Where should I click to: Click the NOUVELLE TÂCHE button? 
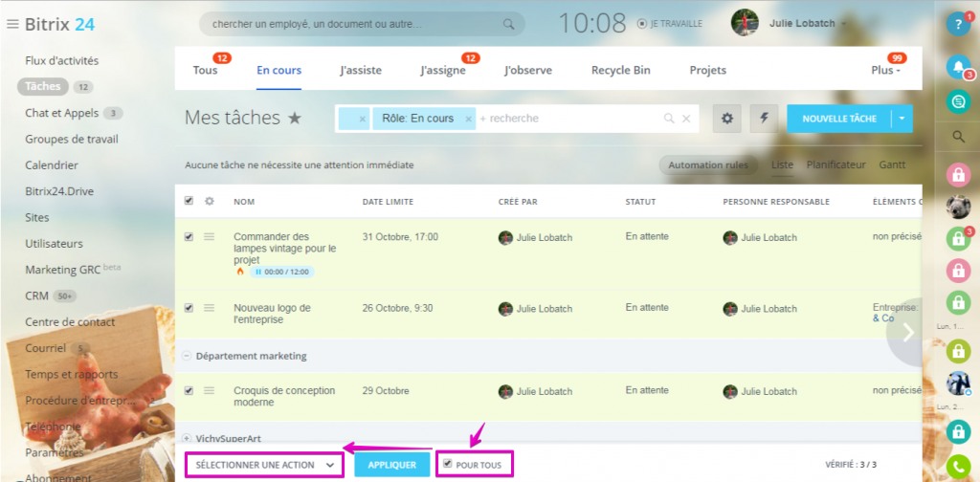click(839, 119)
